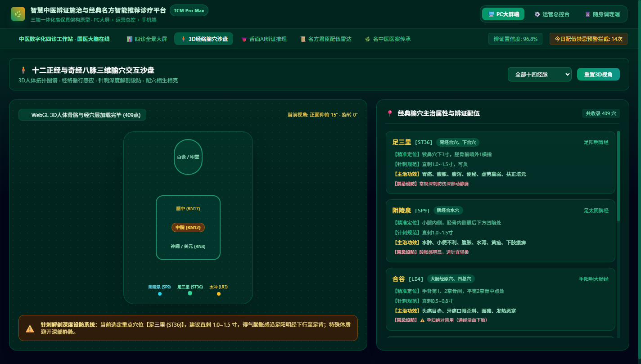Click the 脾经合水穴 tag
The image size is (641, 364).
(448, 211)
